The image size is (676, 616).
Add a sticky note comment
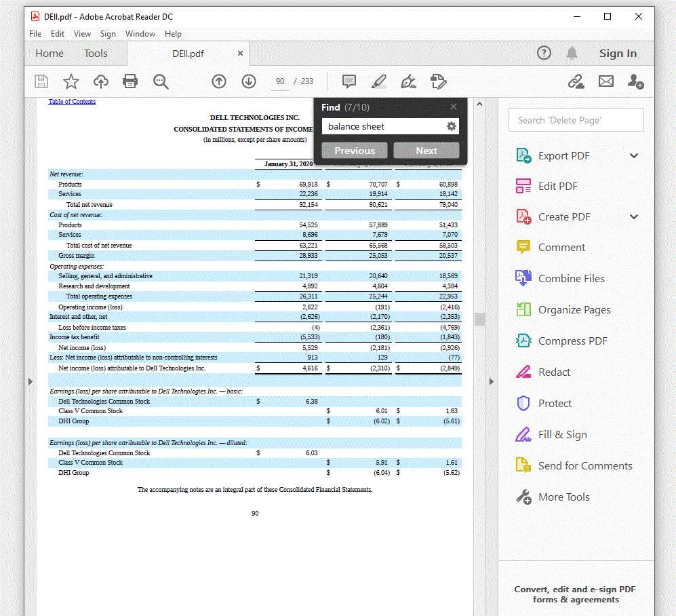[x=349, y=81]
